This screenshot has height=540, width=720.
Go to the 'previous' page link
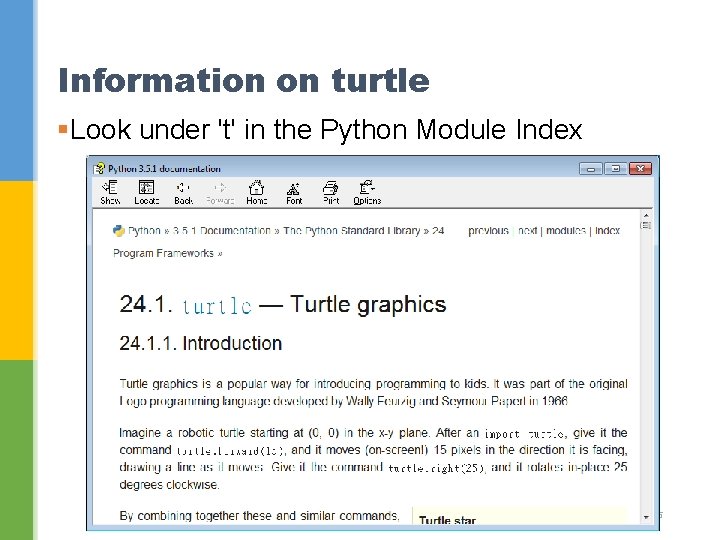click(x=488, y=231)
